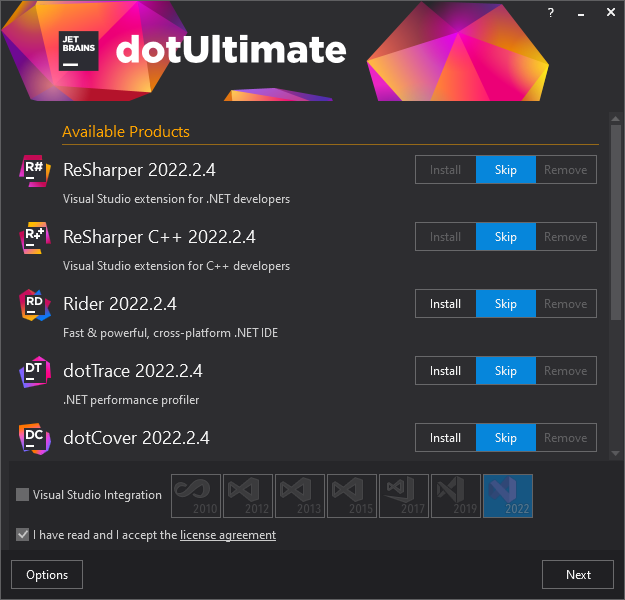Screen dimensions: 625x600
Task: Choose Skip for ReSharper 2022.2.4
Action: [x=505, y=169]
